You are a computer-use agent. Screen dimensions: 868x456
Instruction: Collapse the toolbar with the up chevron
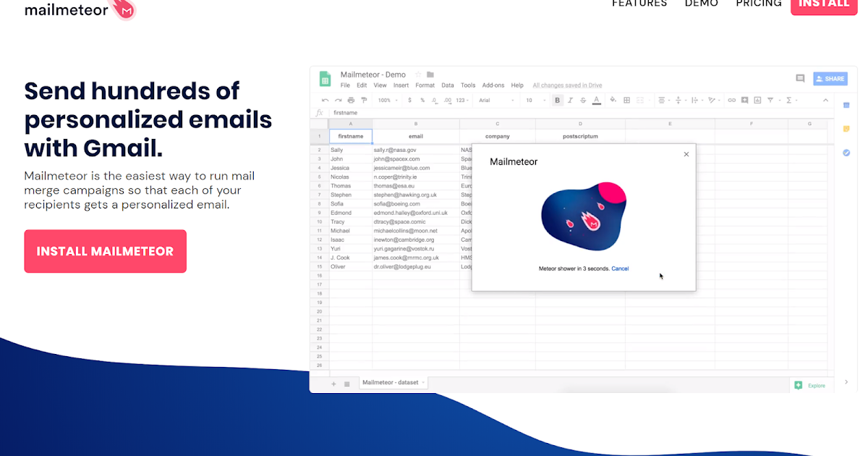pyautogui.click(x=825, y=100)
